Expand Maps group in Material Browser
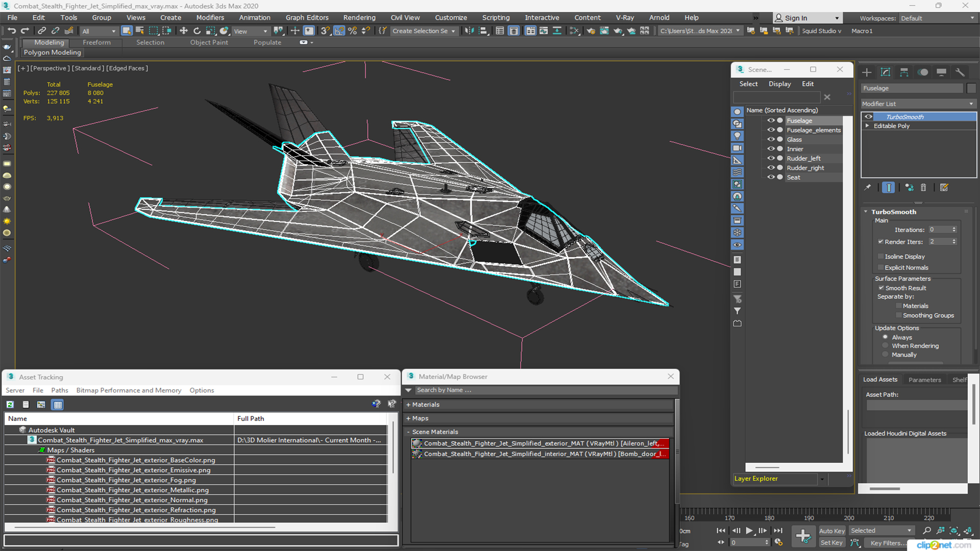Image resolution: width=980 pixels, height=551 pixels. [408, 418]
